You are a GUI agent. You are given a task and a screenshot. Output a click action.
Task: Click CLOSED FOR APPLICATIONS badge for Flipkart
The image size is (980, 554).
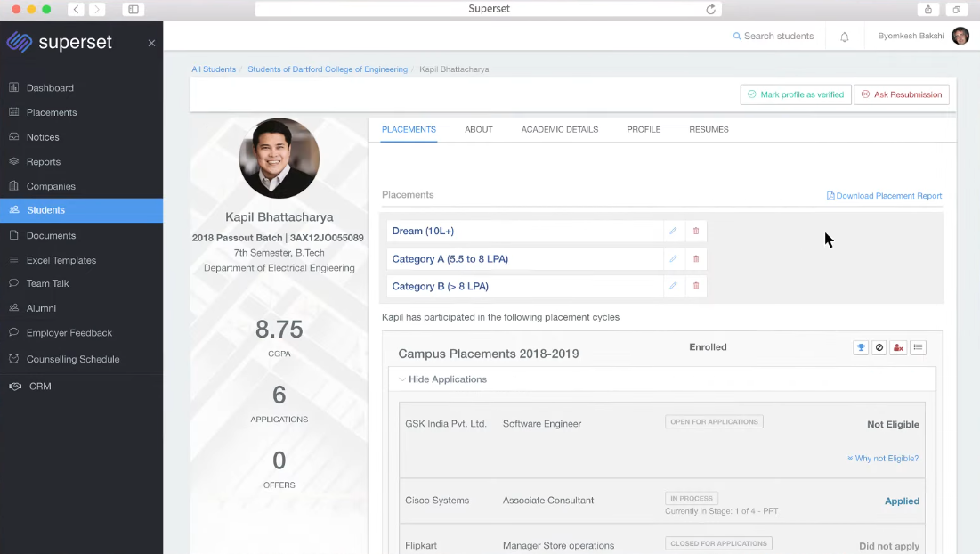[x=718, y=543]
